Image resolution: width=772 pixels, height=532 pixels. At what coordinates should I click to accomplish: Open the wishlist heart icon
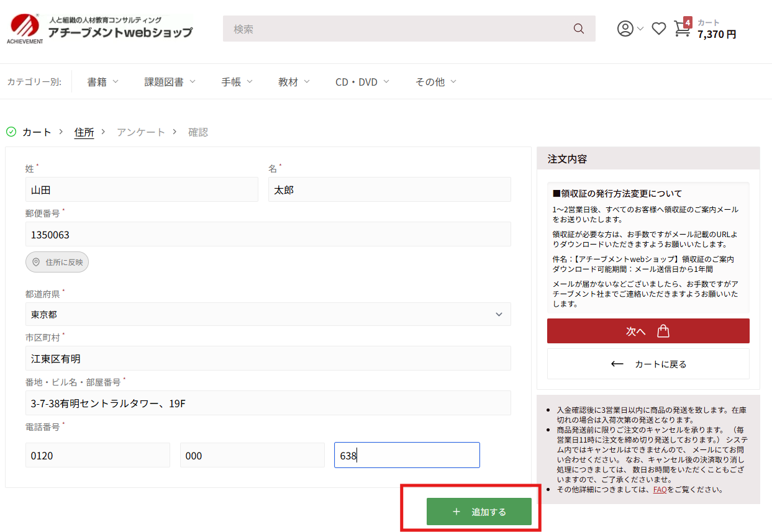[x=658, y=29]
